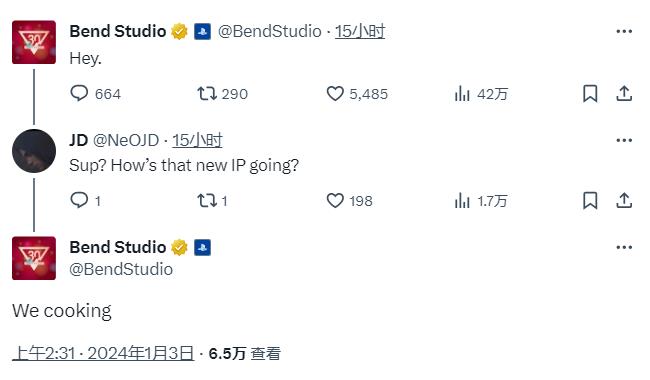Share JD's tweet via upload icon
Image resolution: width=650 pixels, height=380 pixels.
point(624,201)
